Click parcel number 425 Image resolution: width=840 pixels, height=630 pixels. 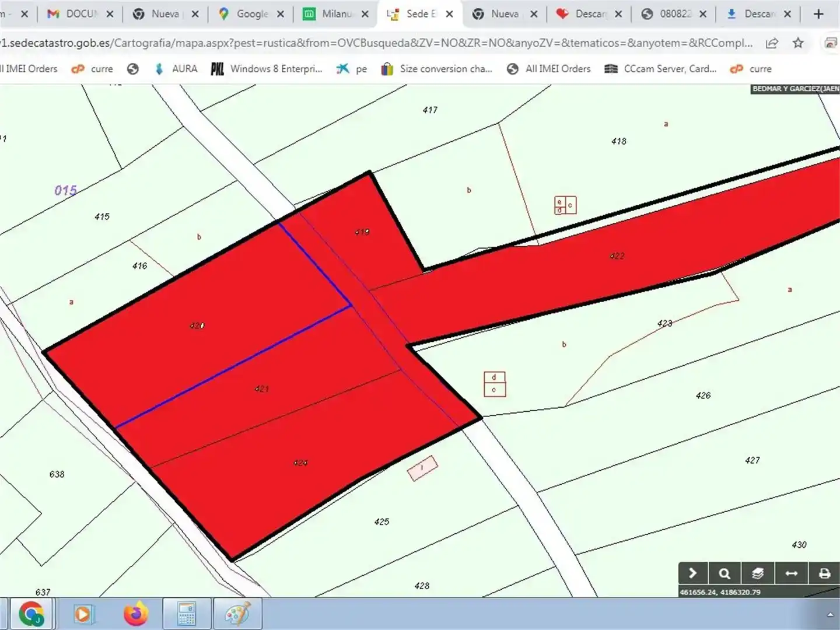(x=381, y=521)
